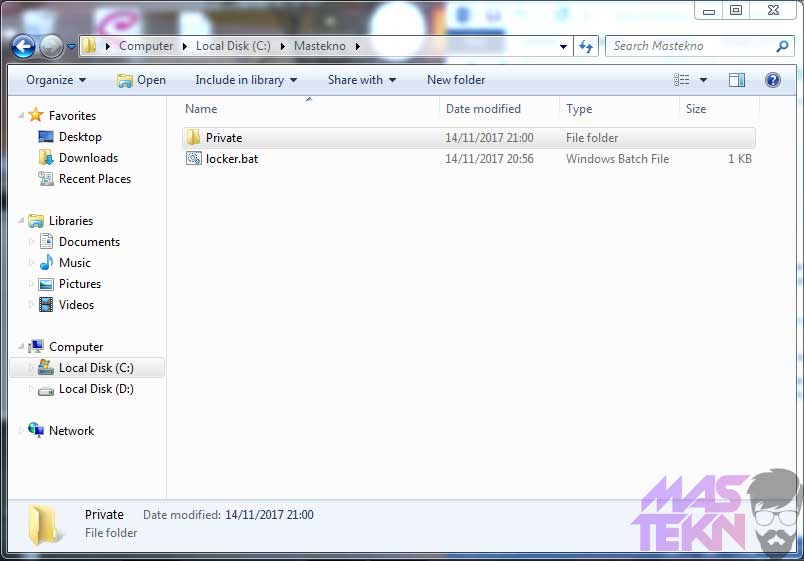Click the Private folder icon in list
Screen dimensions: 804x561
193,137
